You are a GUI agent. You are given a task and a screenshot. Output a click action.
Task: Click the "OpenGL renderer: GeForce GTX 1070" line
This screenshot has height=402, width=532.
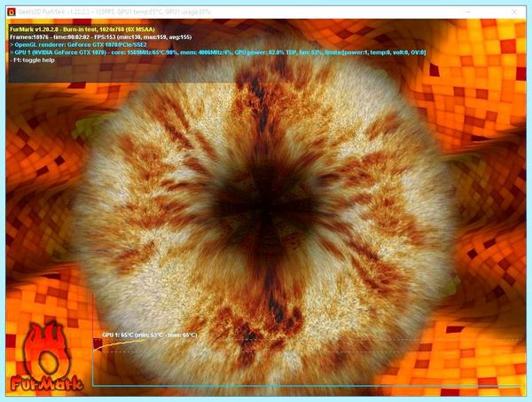78,44
